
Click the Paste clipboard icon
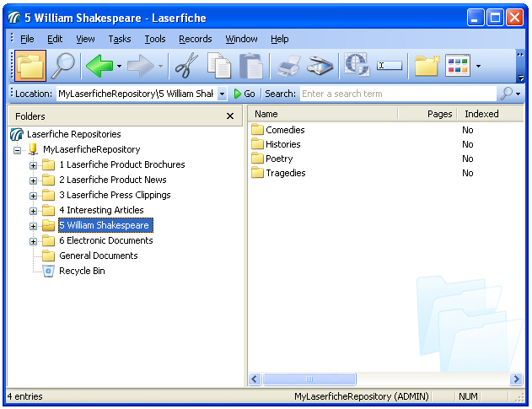click(x=251, y=66)
